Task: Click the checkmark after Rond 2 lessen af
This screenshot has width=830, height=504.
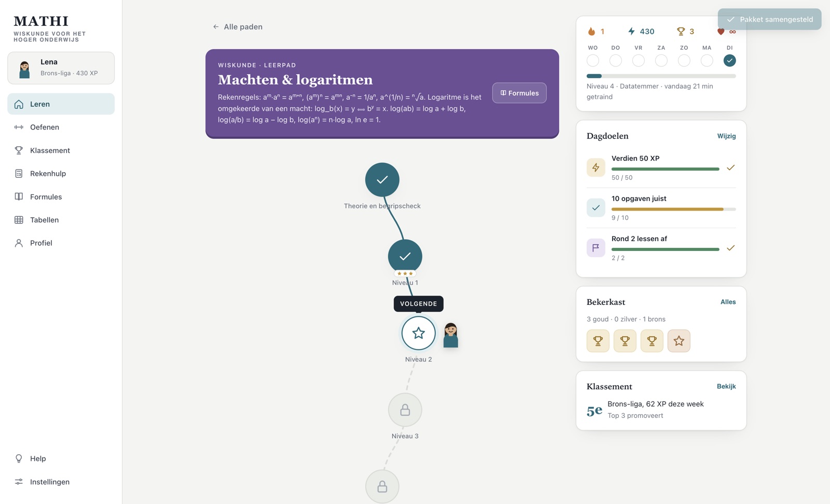Action: pos(730,248)
